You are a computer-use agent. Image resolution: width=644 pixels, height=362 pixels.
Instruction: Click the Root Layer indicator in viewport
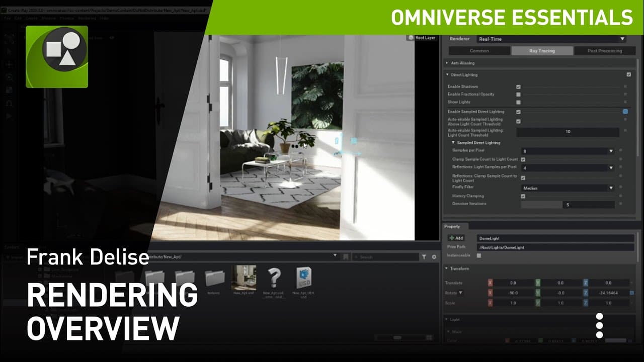[x=422, y=38]
